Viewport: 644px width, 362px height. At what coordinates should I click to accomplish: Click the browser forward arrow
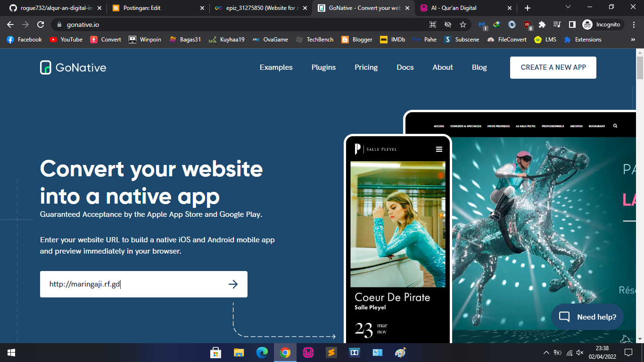click(25, 25)
